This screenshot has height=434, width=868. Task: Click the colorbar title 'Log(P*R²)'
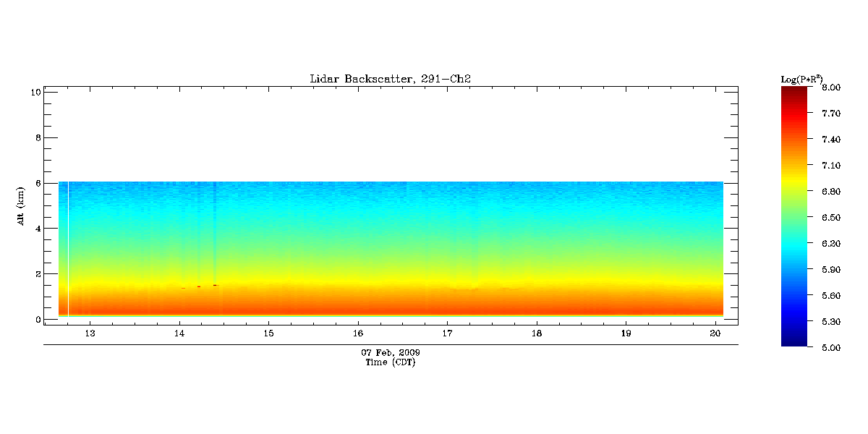pyautogui.click(x=801, y=78)
